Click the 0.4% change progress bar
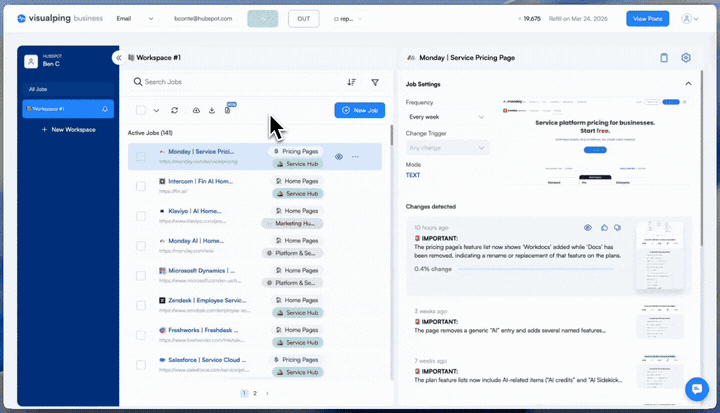Image resolution: width=720 pixels, height=413 pixels. 535,269
